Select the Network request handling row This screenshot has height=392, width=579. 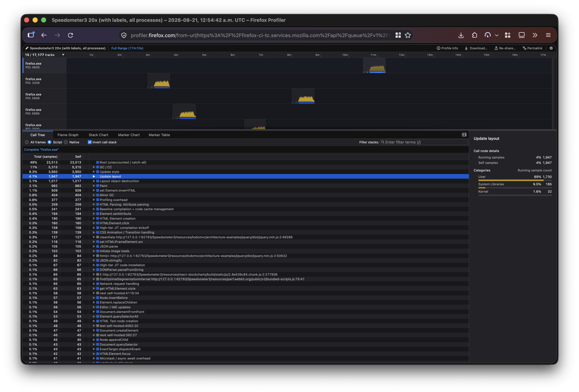[x=245, y=284]
